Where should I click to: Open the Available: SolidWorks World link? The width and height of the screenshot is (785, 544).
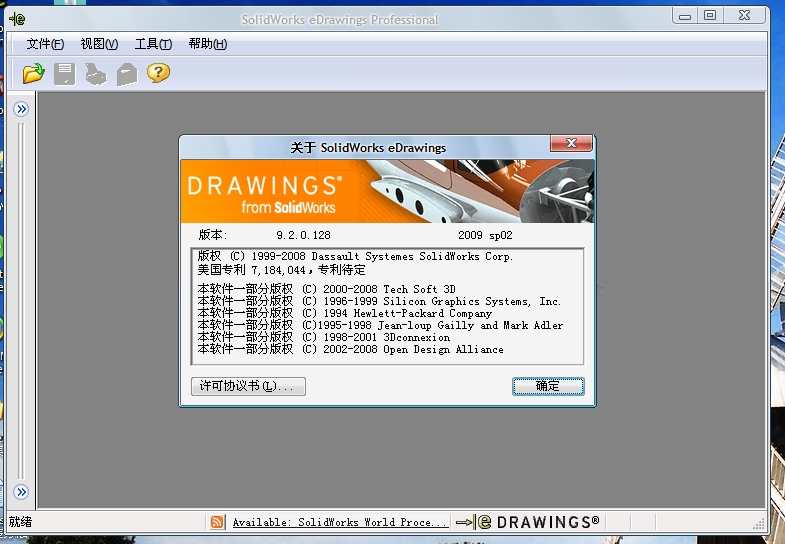pos(340,522)
